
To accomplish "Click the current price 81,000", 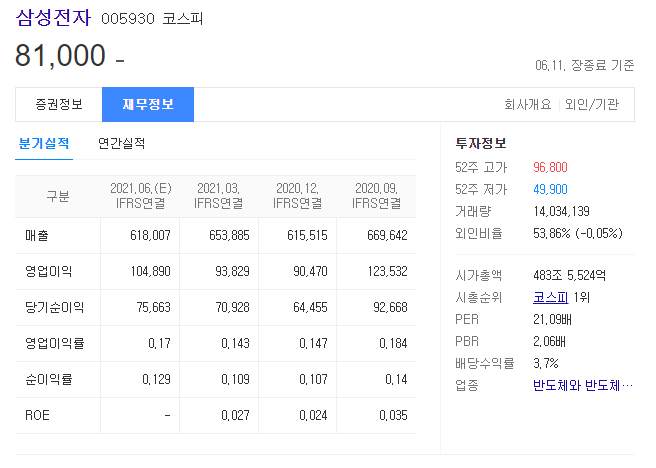I will (60, 55).
